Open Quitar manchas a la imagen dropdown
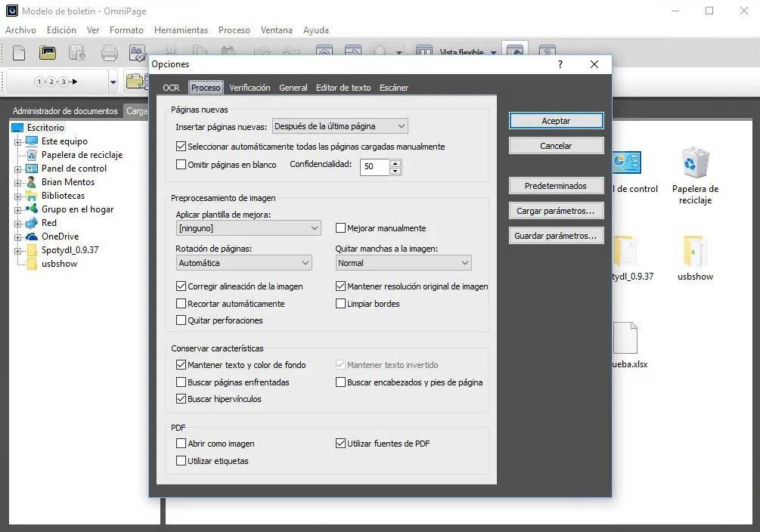The height and width of the screenshot is (532, 760). point(403,263)
